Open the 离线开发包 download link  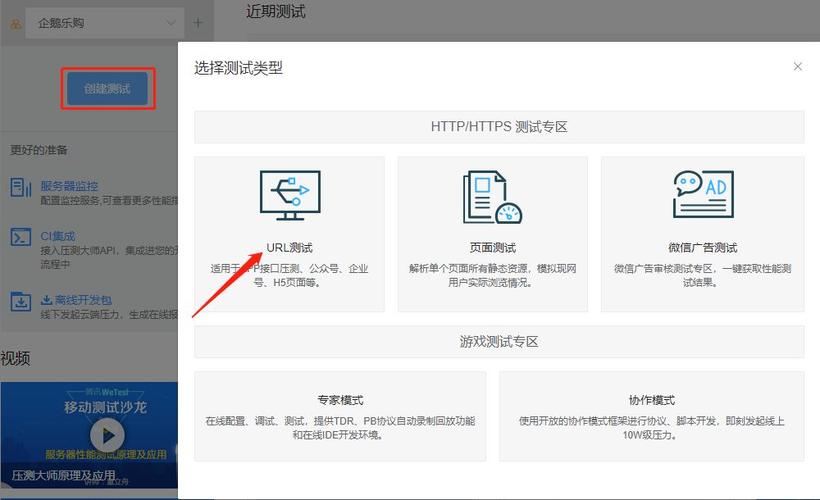pyautogui.click(x=76, y=300)
